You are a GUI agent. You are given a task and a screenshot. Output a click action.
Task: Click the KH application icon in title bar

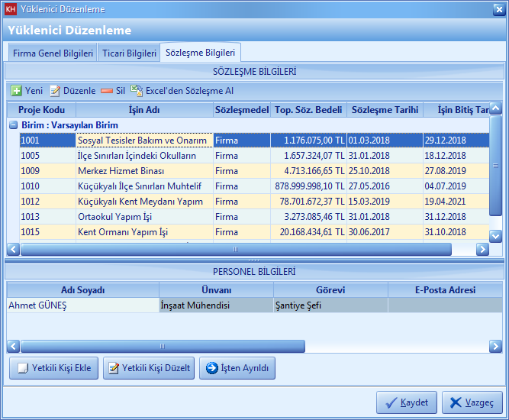(x=11, y=9)
